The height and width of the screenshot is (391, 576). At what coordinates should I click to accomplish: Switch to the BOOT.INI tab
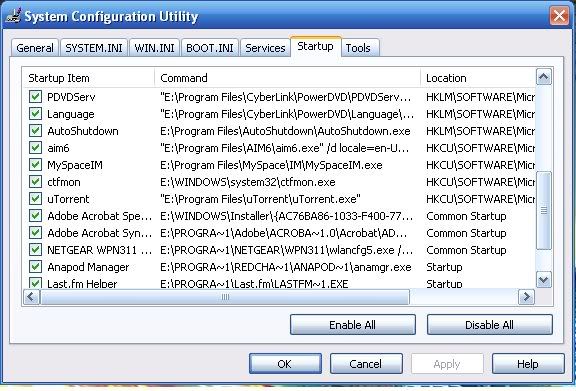click(x=210, y=48)
